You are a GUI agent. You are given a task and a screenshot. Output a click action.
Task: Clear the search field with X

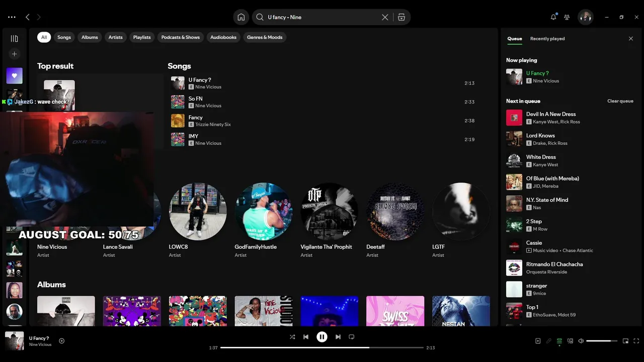[385, 17]
